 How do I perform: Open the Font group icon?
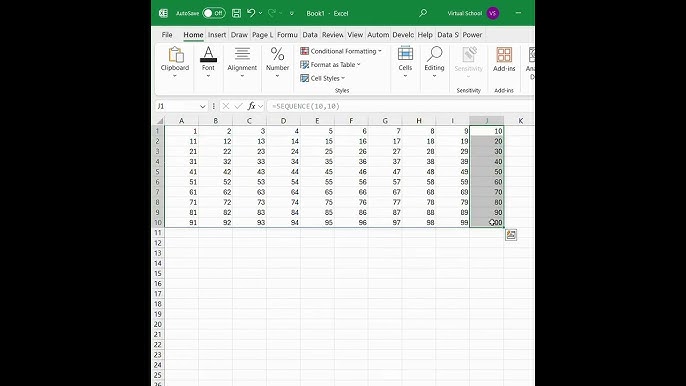pos(208,54)
